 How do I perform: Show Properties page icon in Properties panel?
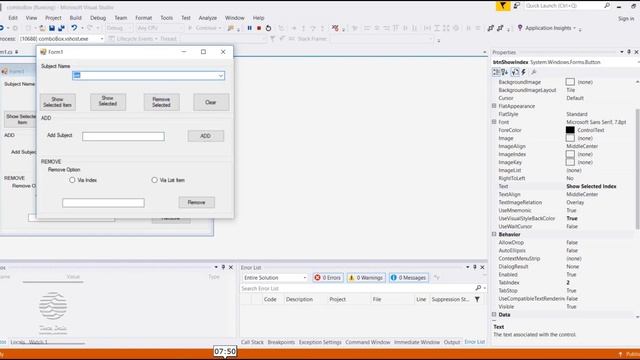coord(515,72)
